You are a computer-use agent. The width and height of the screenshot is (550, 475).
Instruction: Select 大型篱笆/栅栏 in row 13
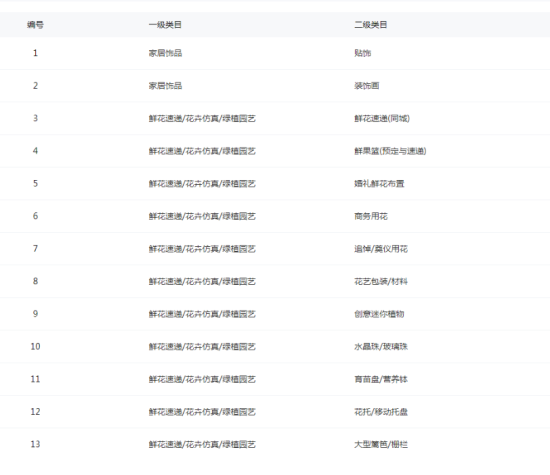381,445
